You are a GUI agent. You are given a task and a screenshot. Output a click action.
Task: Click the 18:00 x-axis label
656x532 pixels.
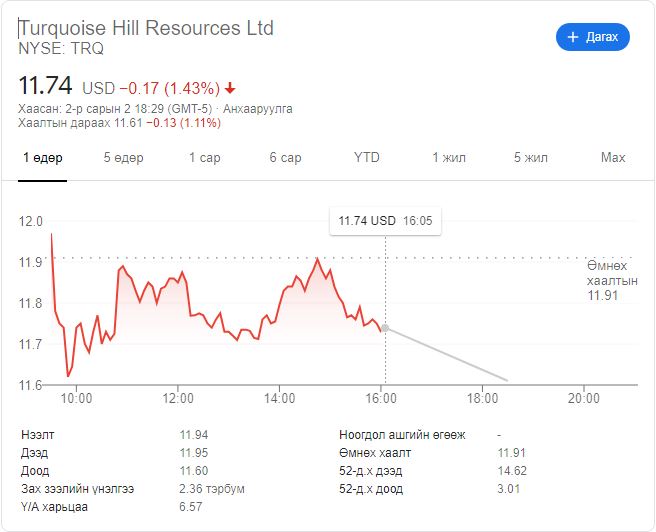coord(482,398)
